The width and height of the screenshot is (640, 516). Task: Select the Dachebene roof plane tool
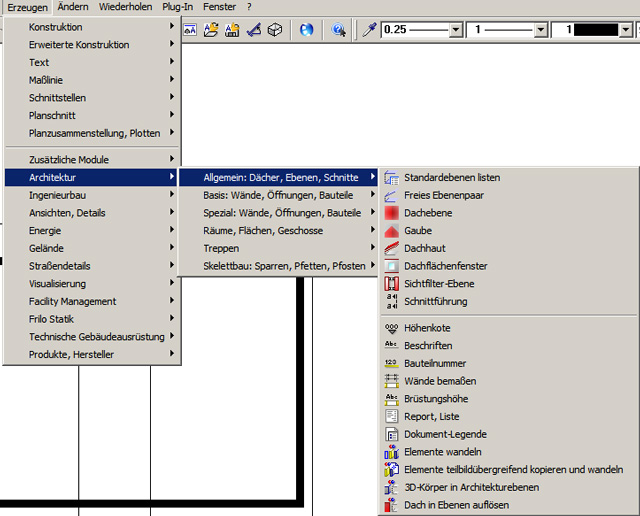point(427,213)
